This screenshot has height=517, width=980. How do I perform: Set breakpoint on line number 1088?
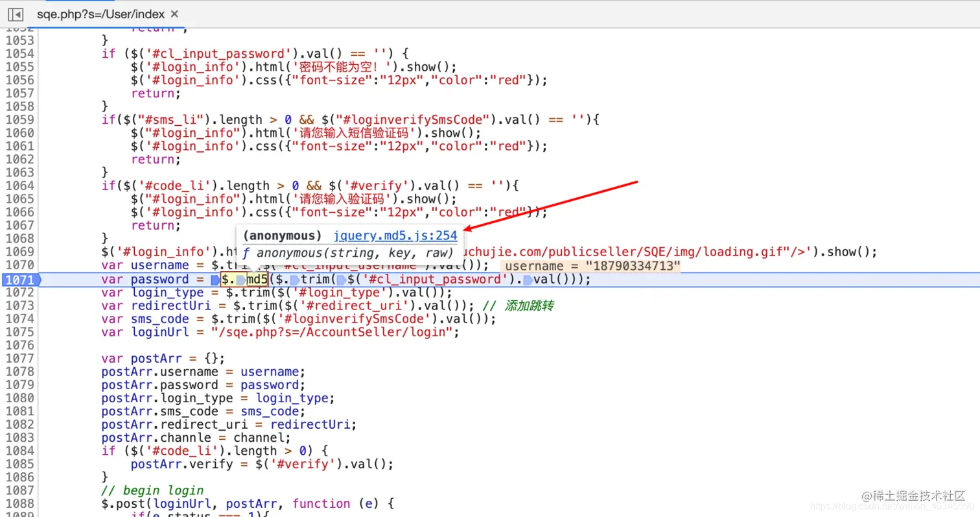(x=19, y=504)
